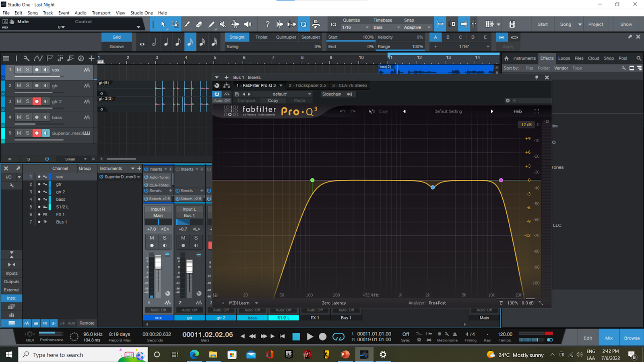The image size is (644, 362).
Task: Open the Quantize 1/16 dropdown
Action: point(355,27)
